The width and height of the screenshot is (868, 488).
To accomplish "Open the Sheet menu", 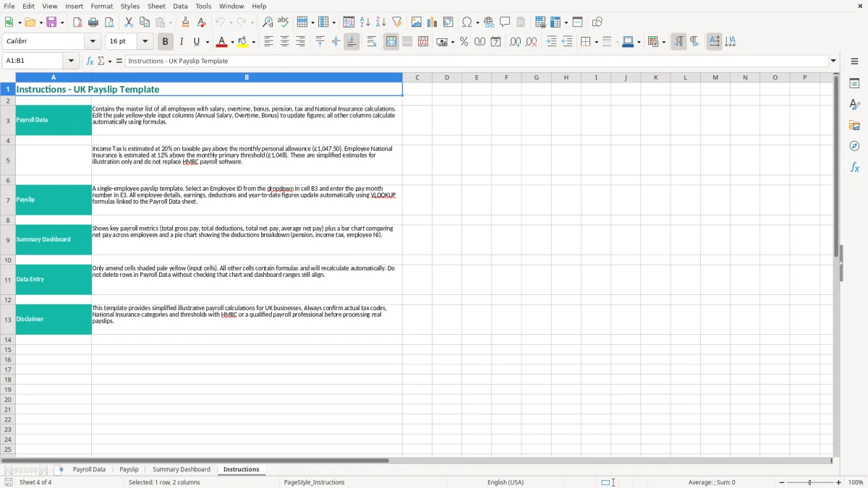I will point(156,6).
